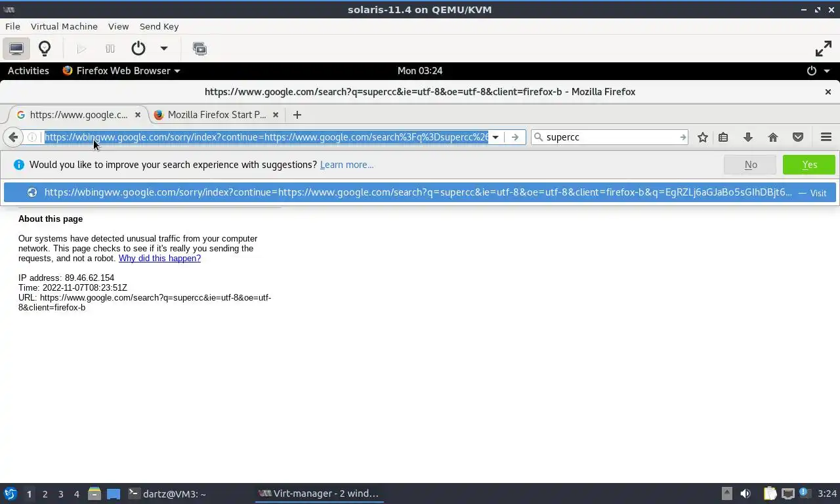Show your bookmarks list
Viewport: 840px width, 504px height.
(723, 137)
